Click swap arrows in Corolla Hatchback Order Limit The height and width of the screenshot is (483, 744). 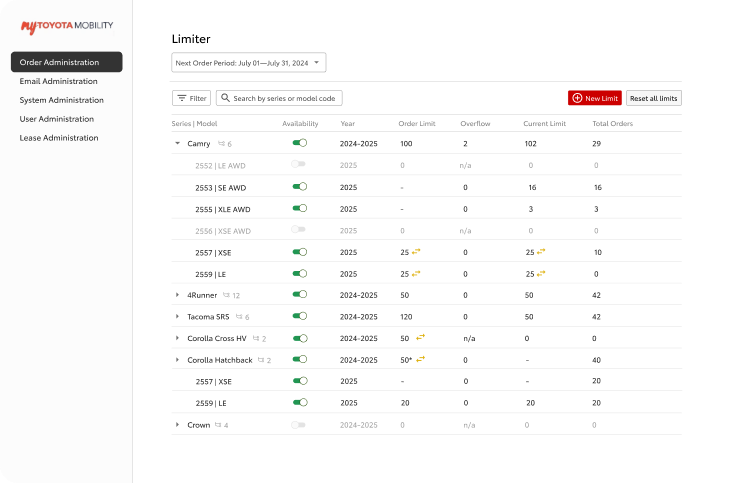pos(420,359)
